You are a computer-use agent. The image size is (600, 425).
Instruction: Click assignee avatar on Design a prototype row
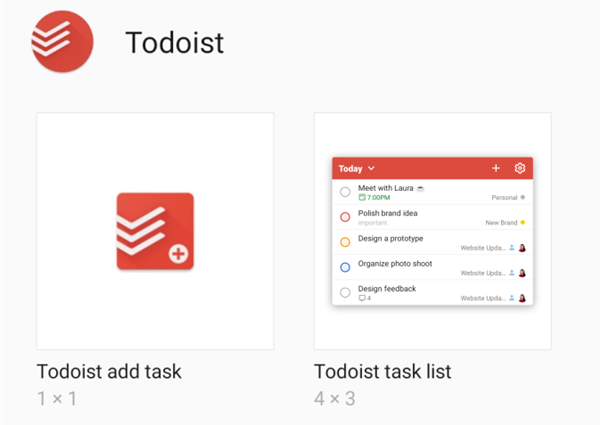tap(522, 248)
